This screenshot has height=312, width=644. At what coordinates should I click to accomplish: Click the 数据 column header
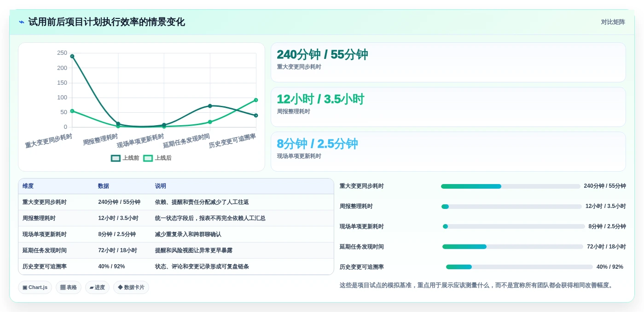[104, 186]
